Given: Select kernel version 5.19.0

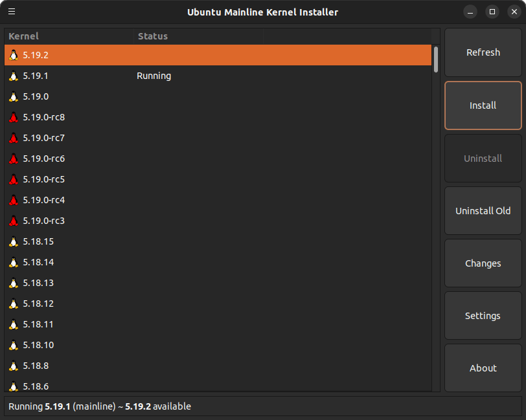Looking at the screenshot, I should 36,96.
